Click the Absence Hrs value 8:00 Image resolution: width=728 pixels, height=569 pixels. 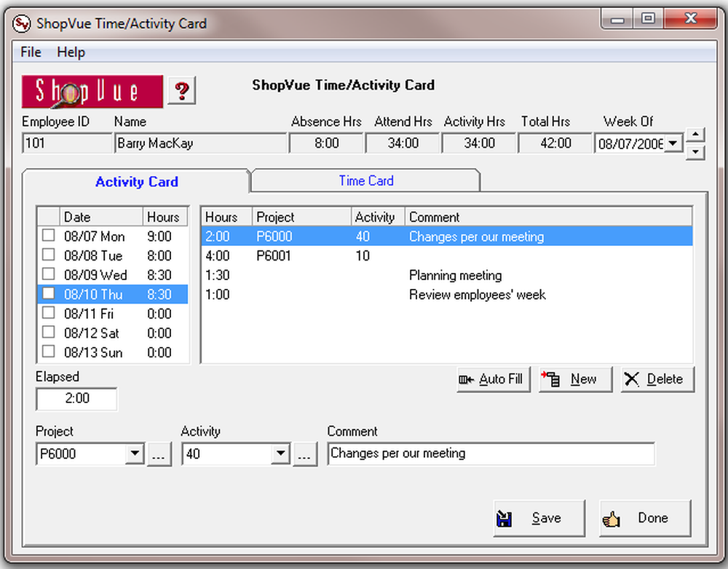pyautogui.click(x=326, y=143)
